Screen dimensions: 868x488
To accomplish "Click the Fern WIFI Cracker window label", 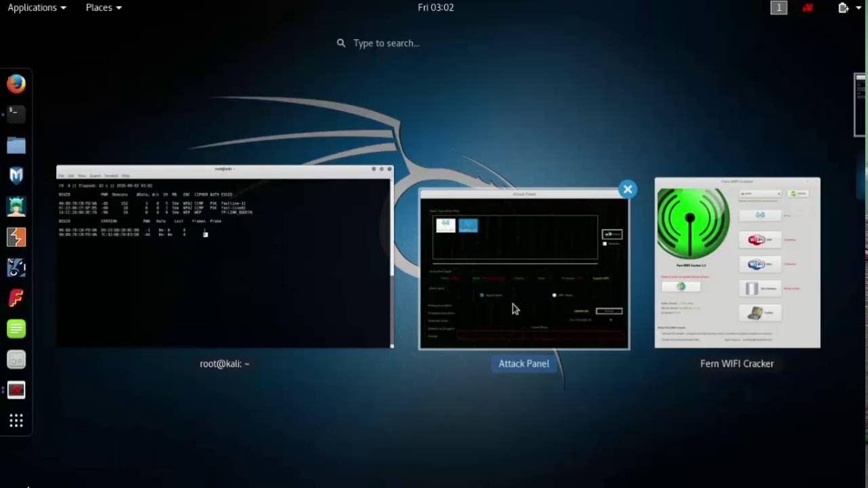I will [737, 363].
